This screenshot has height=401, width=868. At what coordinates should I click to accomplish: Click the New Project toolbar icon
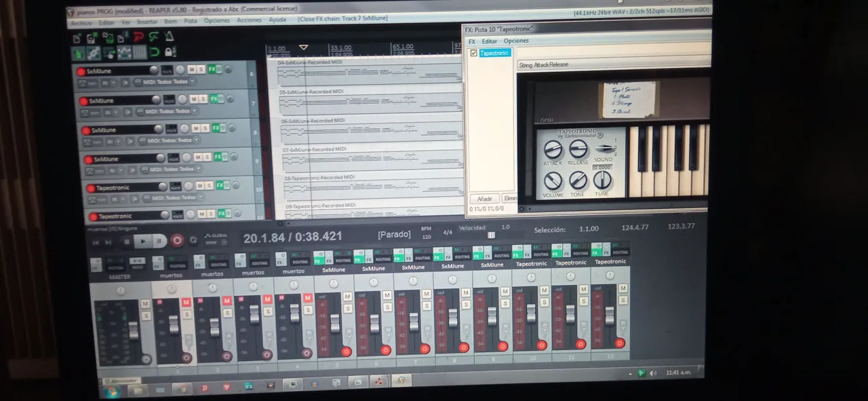pos(77,39)
